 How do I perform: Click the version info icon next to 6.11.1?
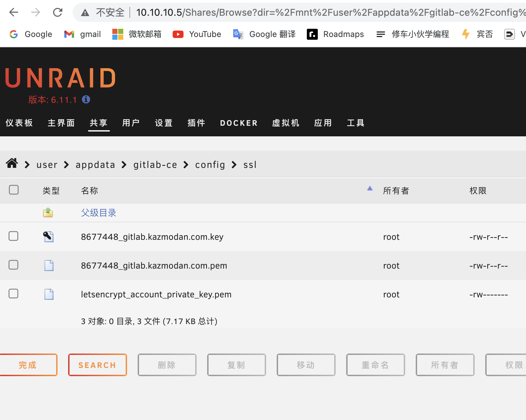[86, 99]
